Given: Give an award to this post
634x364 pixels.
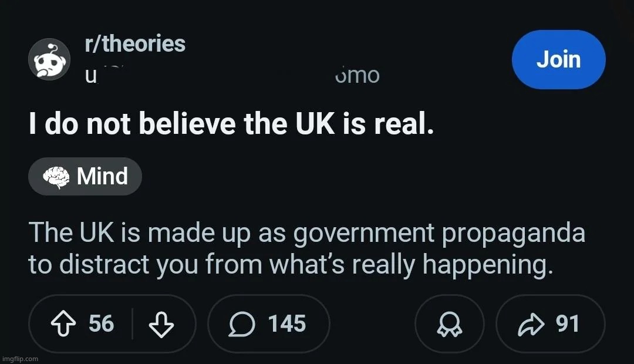Looking at the screenshot, I should tap(450, 324).
